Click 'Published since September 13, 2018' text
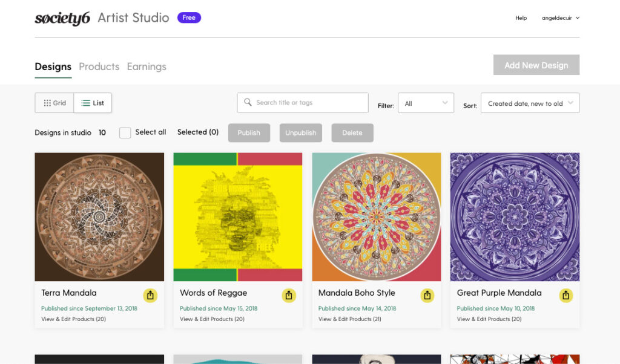620x364 pixels. click(89, 308)
